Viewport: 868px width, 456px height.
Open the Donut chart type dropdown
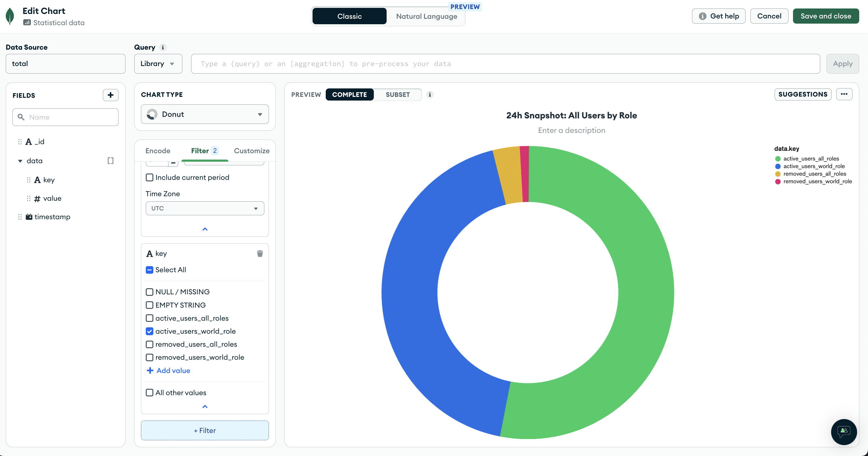coord(204,114)
